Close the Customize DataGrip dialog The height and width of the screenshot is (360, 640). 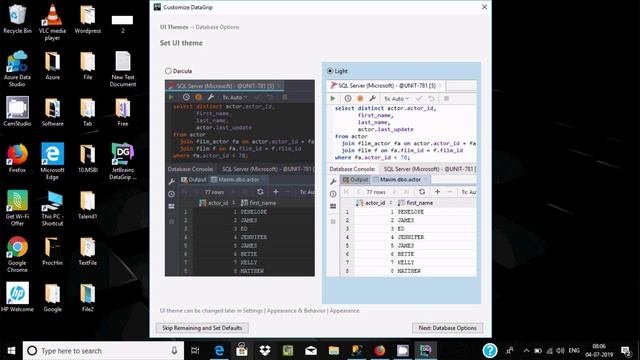point(484,7)
